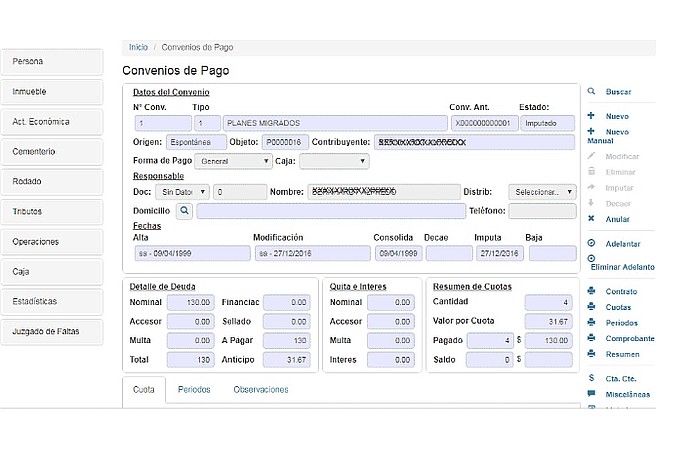Click the Decaer down-arrow icon

click(x=591, y=203)
